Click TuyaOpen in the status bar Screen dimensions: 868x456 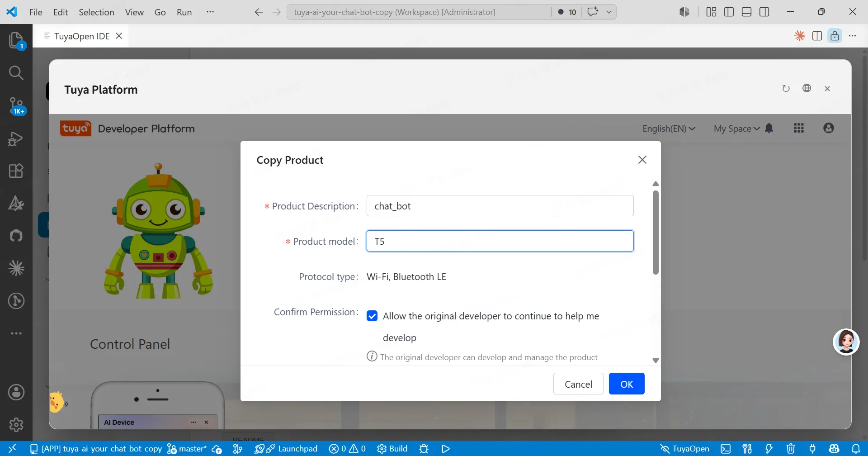(x=684, y=449)
